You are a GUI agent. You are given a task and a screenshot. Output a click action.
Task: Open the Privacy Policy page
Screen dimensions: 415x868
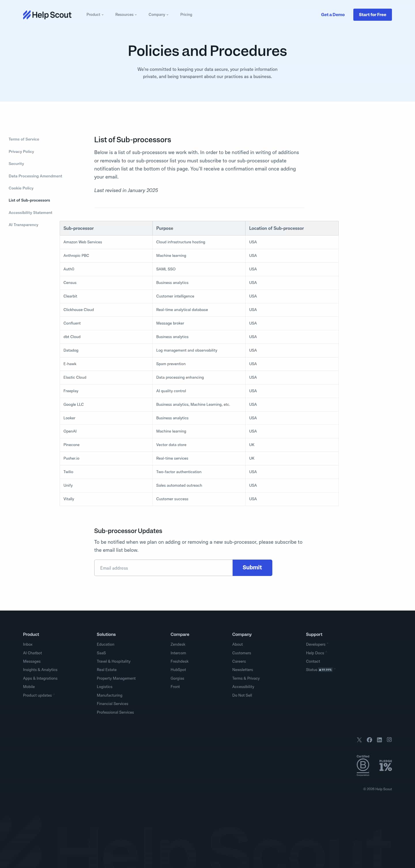pyautogui.click(x=21, y=152)
